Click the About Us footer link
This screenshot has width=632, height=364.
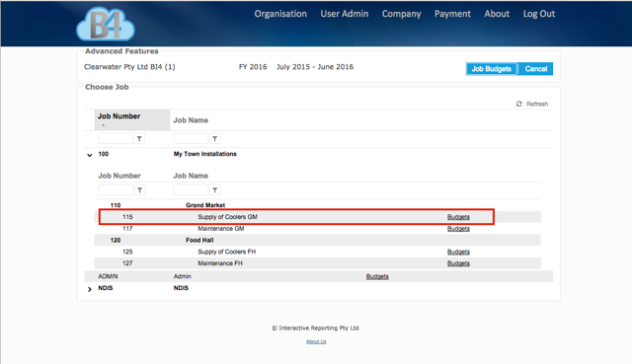[316, 341]
